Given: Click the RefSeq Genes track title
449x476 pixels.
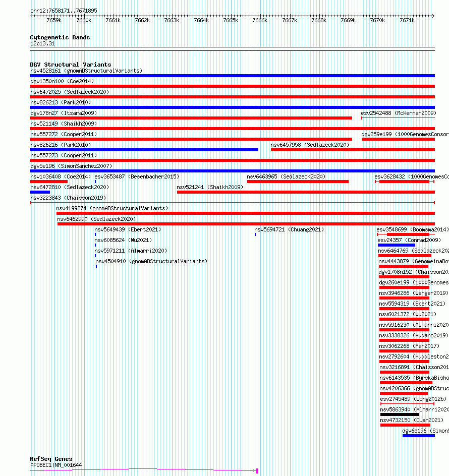Looking at the screenshot, I should tap(51, 459).
